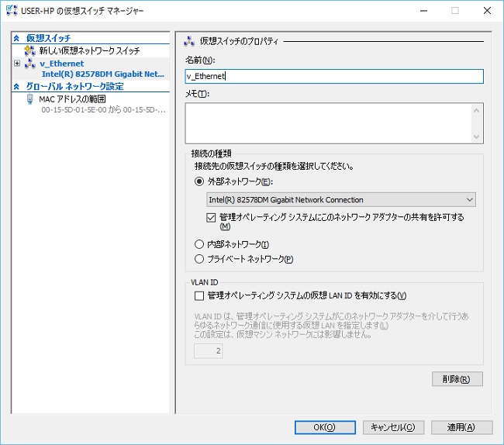Click the Virtual Switch Manager title bar icon
The image size is (504, 445).
[x=12, y=10]
